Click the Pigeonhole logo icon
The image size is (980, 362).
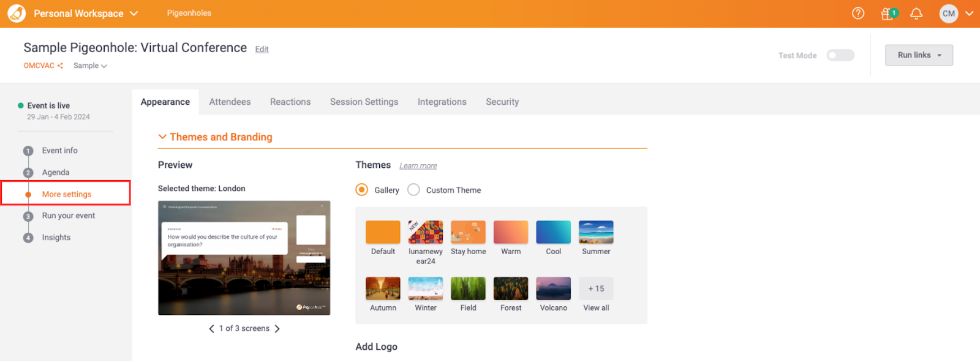click(x=17, y=13)
